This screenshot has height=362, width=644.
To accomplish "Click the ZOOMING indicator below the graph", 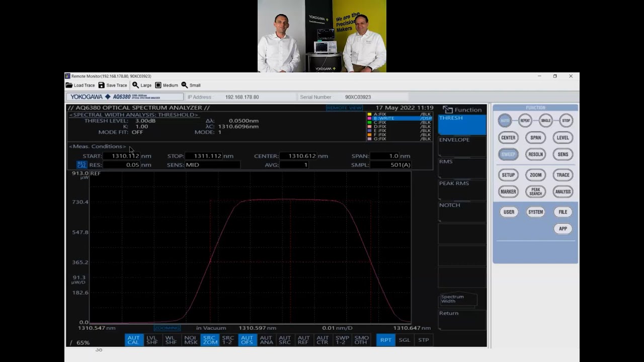I will pyautogui.click(x=167, y=328).
